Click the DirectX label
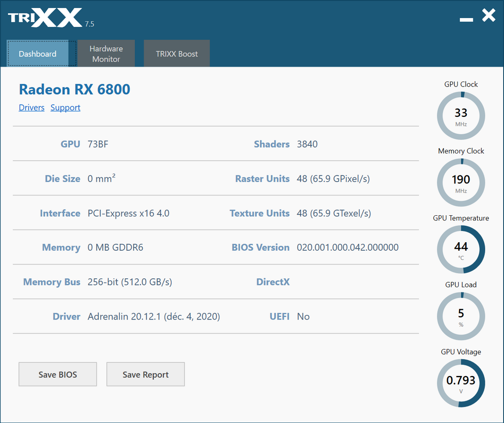This screenshot has width=504, height=423. pyautogui.click(x=273, y=282)
